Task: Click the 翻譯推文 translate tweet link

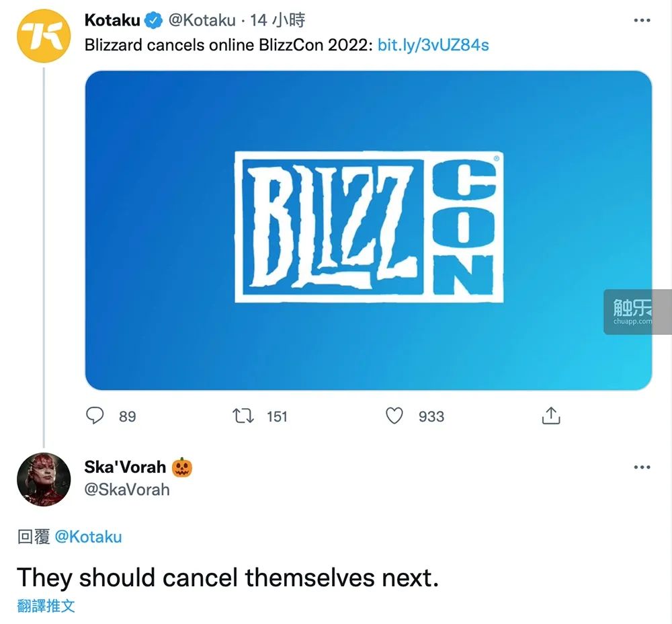Action: point(46,606)
